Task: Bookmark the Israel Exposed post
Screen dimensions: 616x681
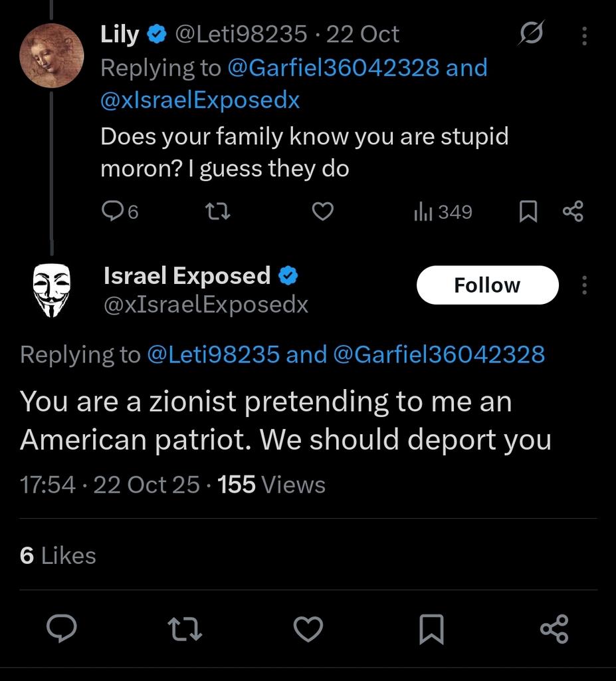Action: point(431,629)
